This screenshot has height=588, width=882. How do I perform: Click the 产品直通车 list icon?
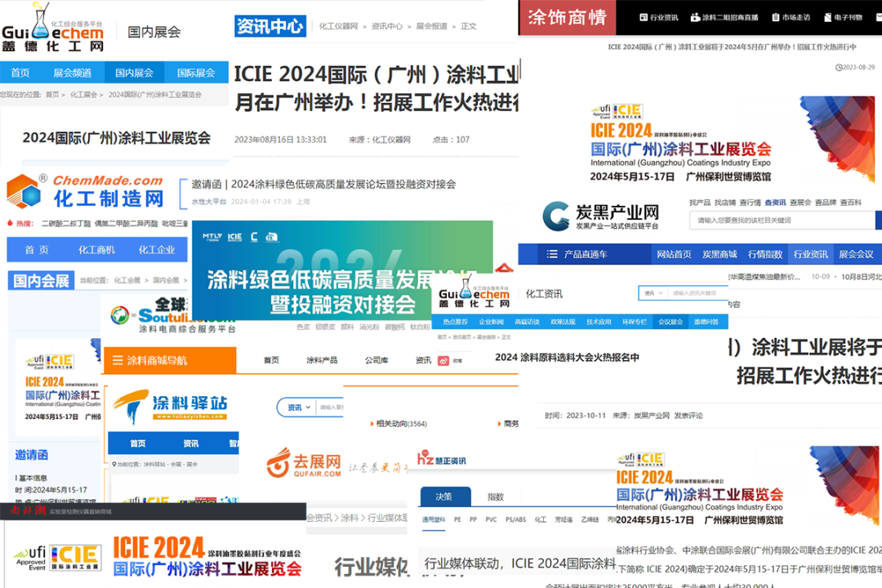pyautogui.click(x=553, y=254)
